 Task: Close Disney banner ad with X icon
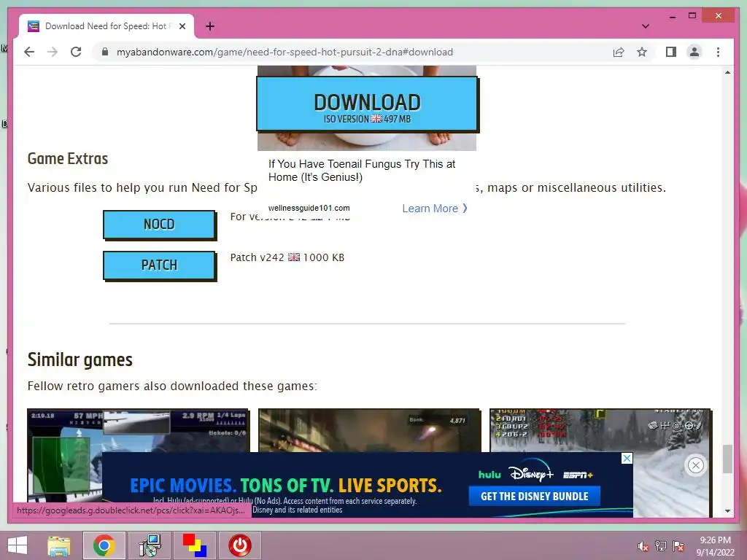tap(627, 458)
